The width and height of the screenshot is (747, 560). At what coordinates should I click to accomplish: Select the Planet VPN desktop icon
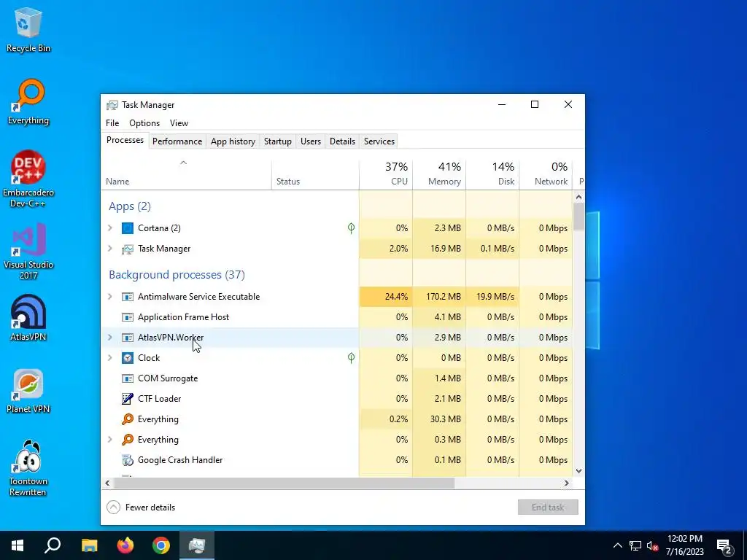28,391
